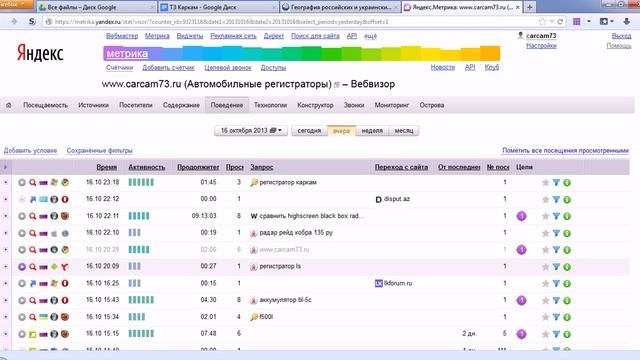Play visit recording for 16.10 20:09 row
The width and height of the screenshot is (640, 360).
point(22,267)
